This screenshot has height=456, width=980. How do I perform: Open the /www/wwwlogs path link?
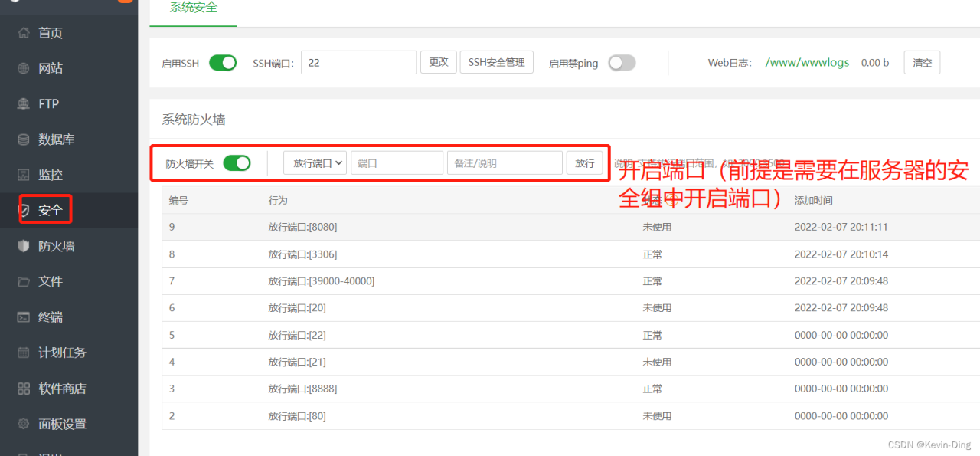(807, 63)
